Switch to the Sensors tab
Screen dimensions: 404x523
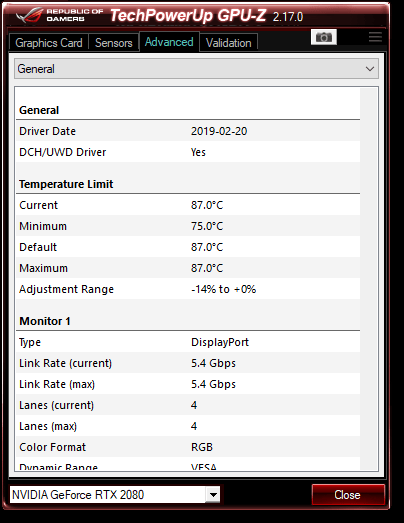tap(114, 43)
